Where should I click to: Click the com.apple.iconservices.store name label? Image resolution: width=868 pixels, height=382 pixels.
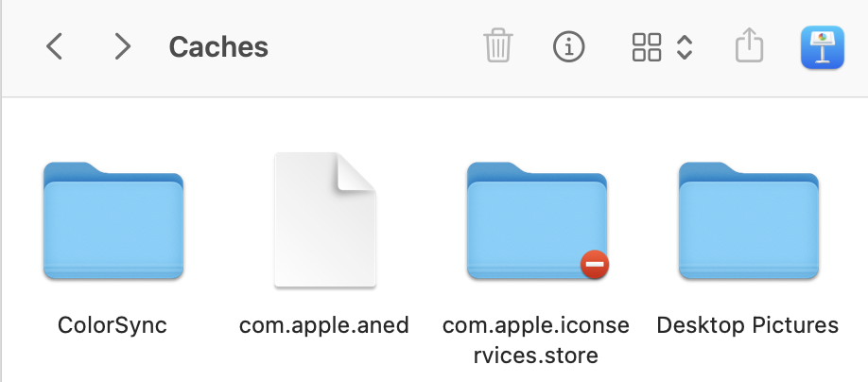(x=536, y=340)
